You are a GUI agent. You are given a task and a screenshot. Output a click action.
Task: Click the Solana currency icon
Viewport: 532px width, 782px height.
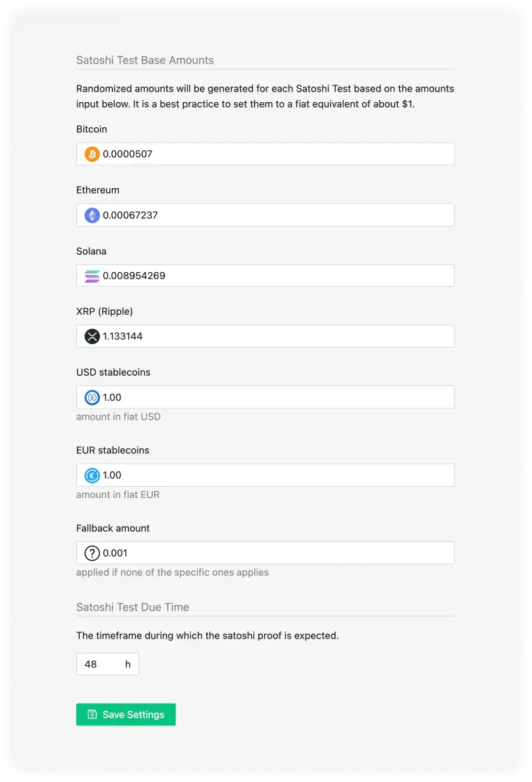92,276
